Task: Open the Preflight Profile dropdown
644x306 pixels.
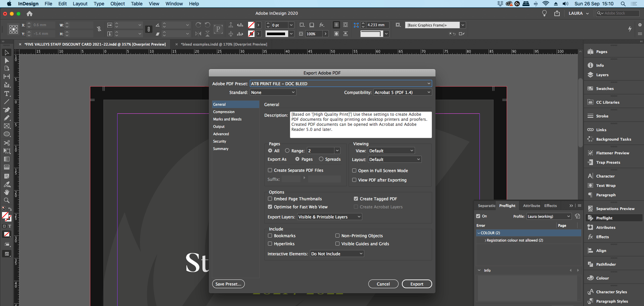Action: (x=549, y=216)
